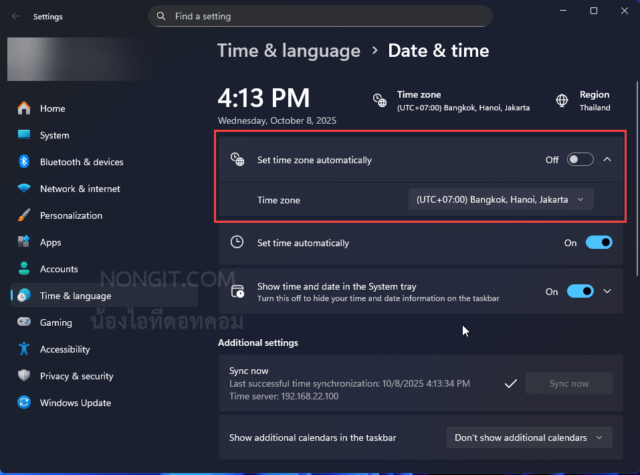Open Personalization settings
The height and width of the screenshot is (475, 640).
[104, 215]
